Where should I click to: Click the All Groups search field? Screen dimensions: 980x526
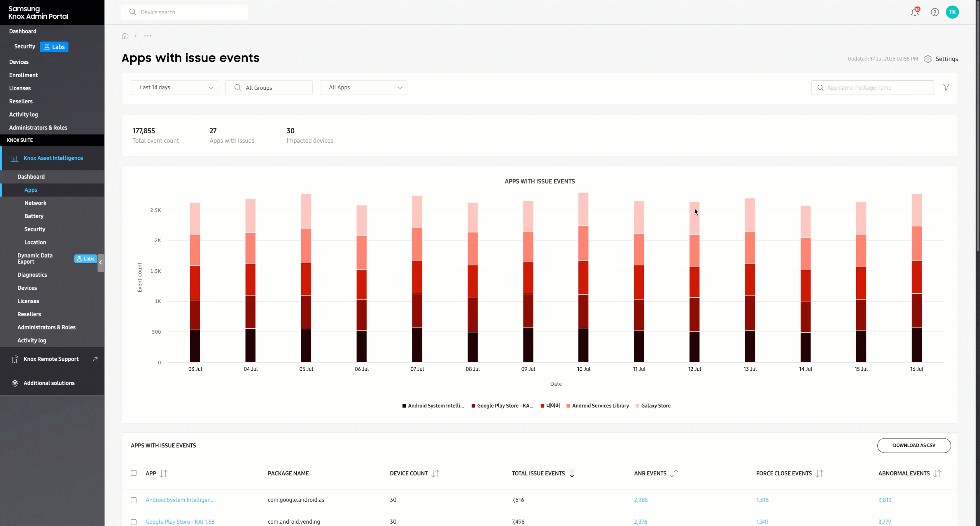click(269, 88)
